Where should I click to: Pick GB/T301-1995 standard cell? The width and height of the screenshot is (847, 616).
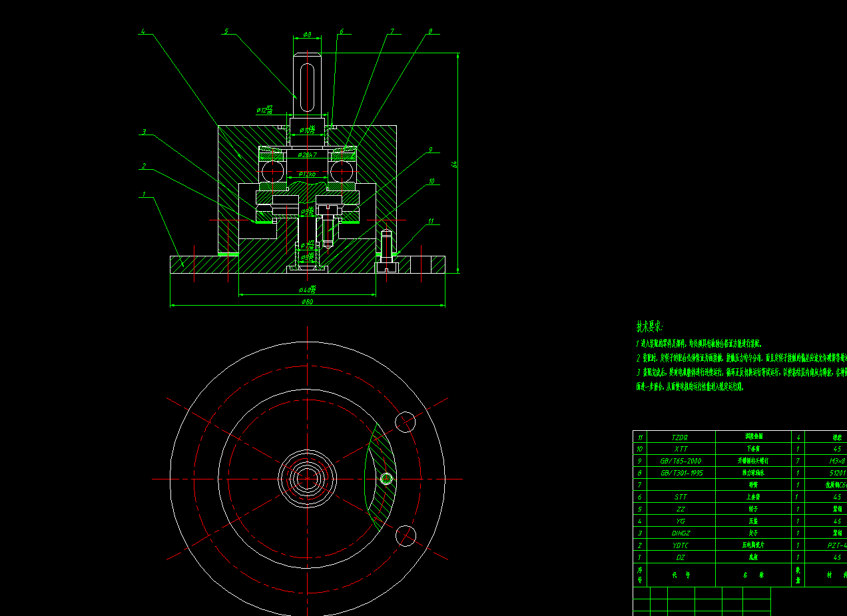point(680,473)
